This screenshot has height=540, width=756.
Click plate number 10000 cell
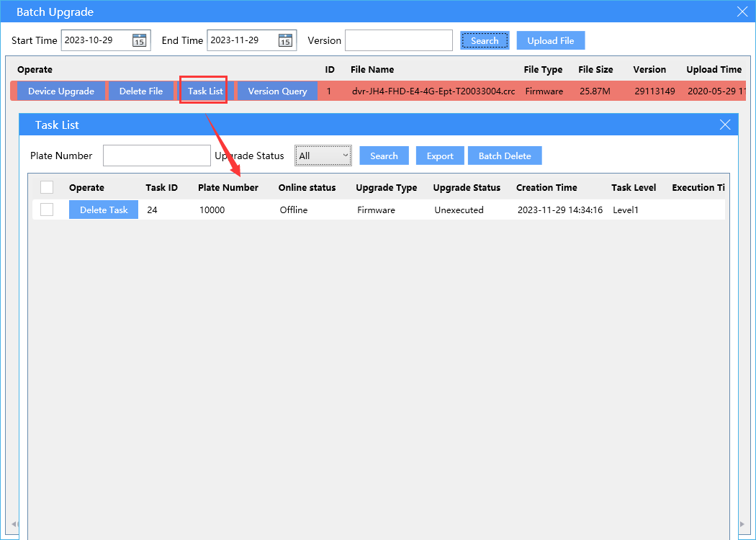(212, 210)
